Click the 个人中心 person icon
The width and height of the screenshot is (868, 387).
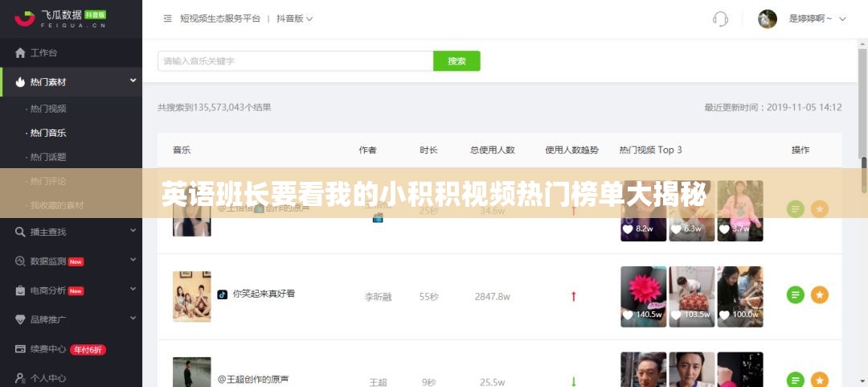pos(20,378)
